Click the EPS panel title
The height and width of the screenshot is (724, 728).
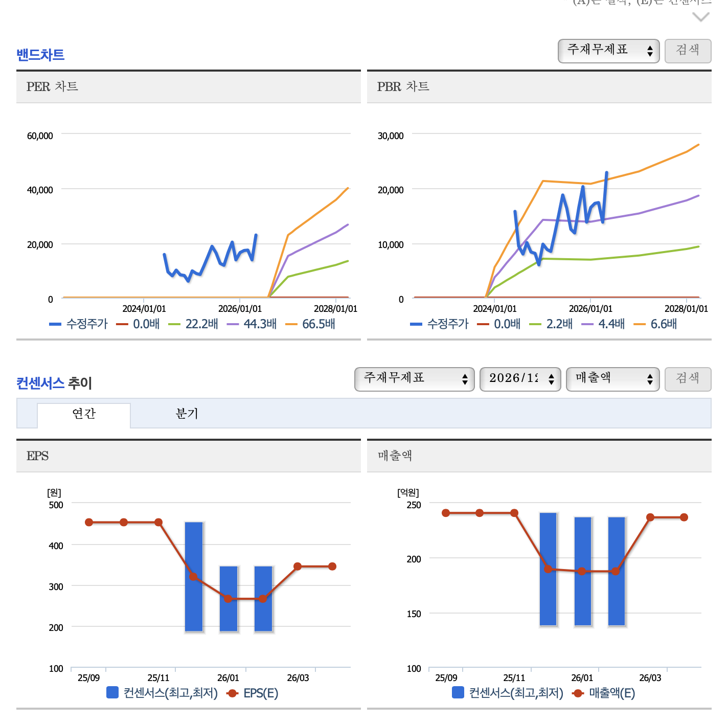(37, 456)
